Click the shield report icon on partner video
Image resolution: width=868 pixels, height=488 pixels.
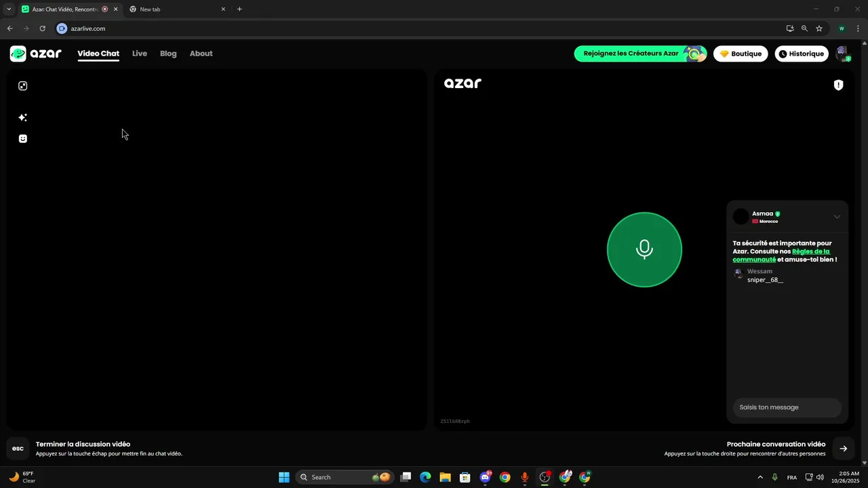click(838, 85)
